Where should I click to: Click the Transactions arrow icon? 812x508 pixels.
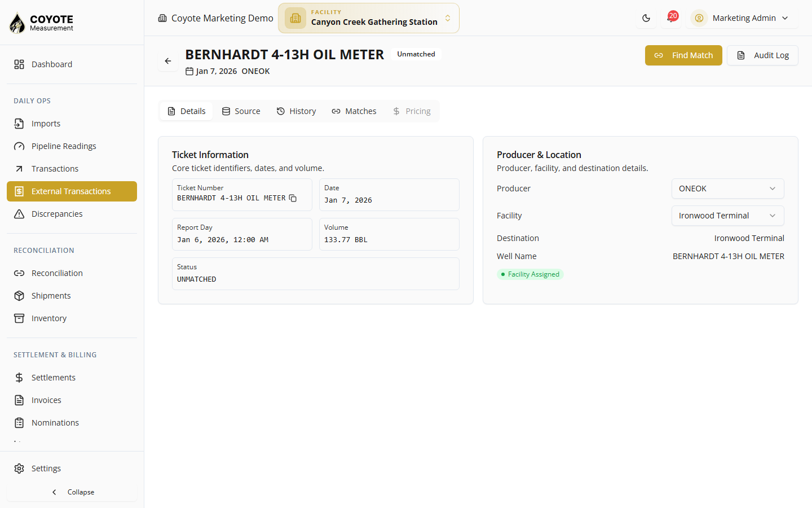pos(19,169)
